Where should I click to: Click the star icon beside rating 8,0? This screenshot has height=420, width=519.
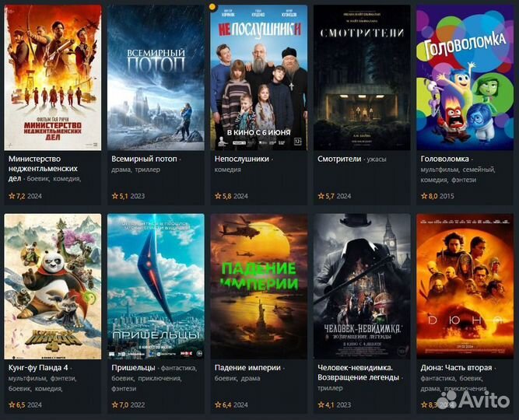424,196
